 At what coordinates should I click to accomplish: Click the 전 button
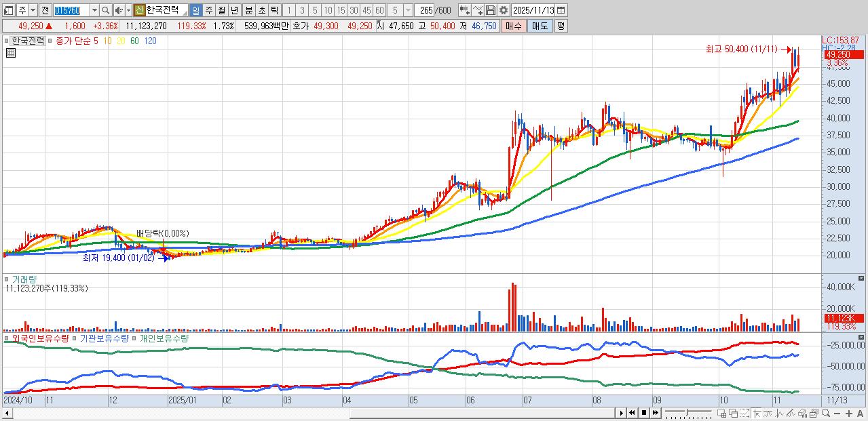pyautogui.click(x=45, y=10)
